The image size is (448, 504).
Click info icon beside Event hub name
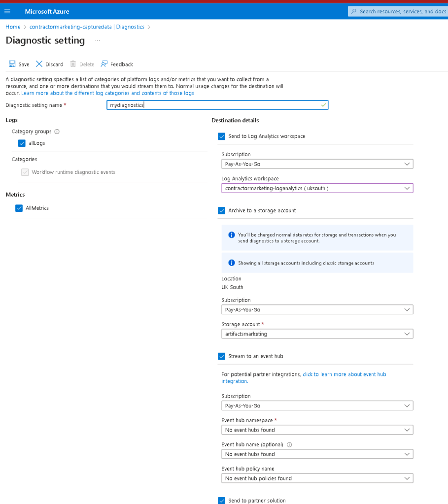click(x=289, y=444)
